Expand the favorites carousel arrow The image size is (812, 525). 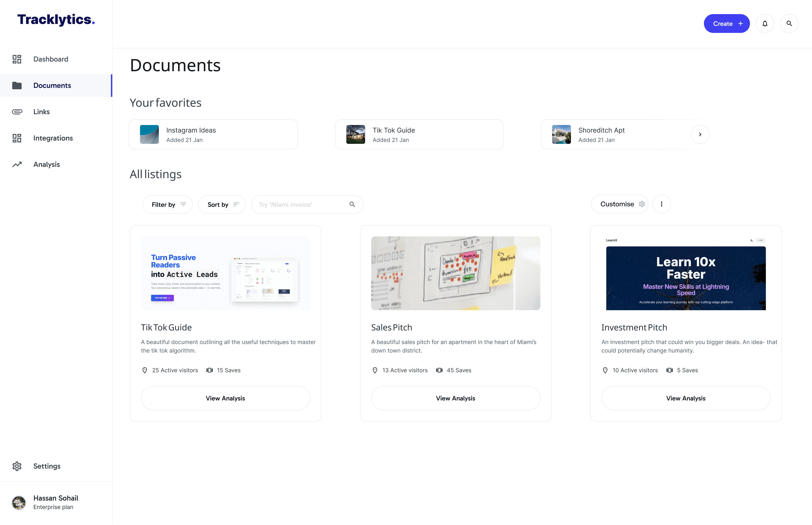click(700, 134)
